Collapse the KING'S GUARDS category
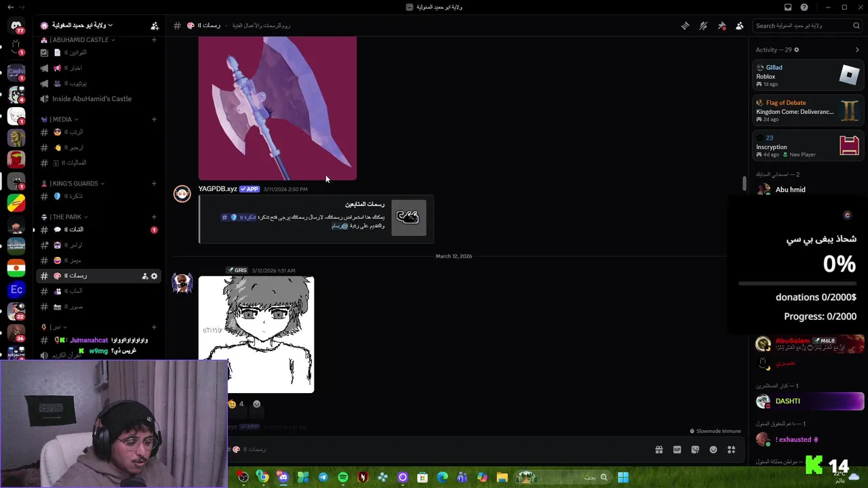The height and width of the screenshot is (488, 868). point(73,184)
